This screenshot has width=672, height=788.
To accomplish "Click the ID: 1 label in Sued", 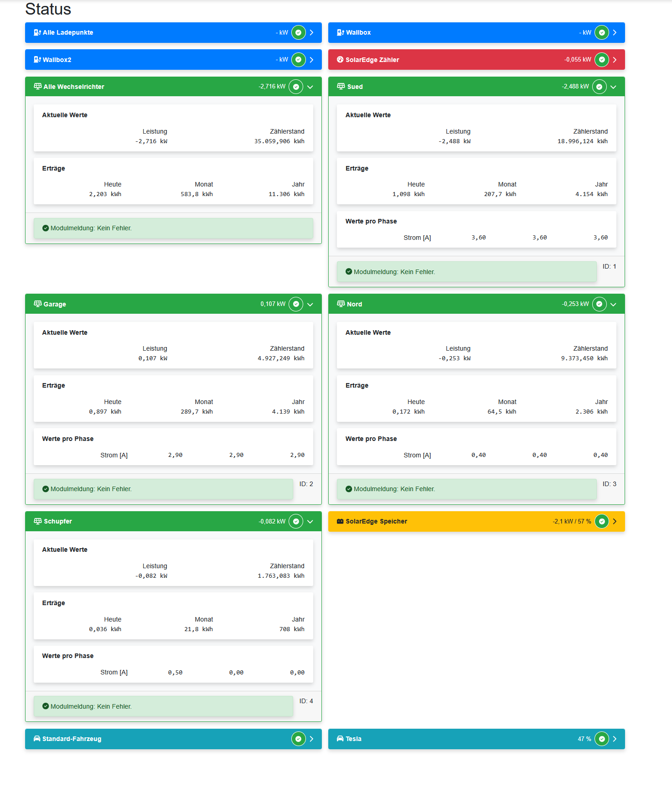I will [610, 266].
